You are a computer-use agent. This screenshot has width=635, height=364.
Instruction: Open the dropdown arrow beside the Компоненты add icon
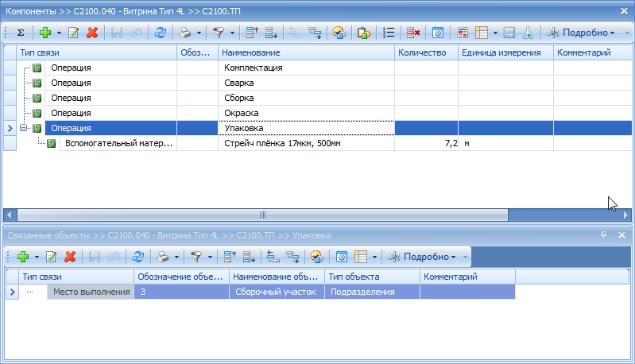60,33
